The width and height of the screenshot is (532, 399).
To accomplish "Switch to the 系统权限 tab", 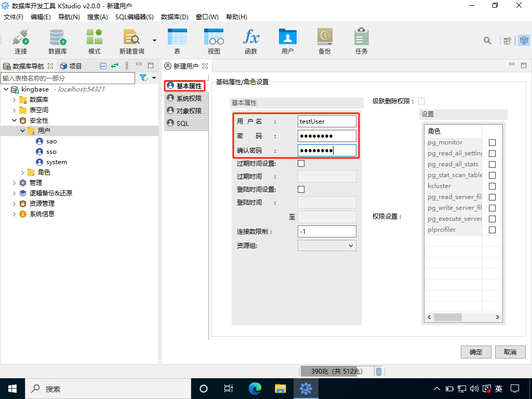I will point(185,98).
